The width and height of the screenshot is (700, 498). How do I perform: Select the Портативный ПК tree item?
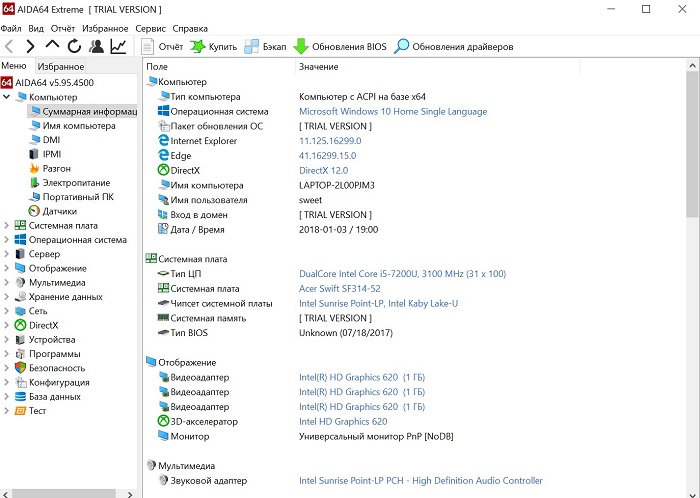pos(71,197)
